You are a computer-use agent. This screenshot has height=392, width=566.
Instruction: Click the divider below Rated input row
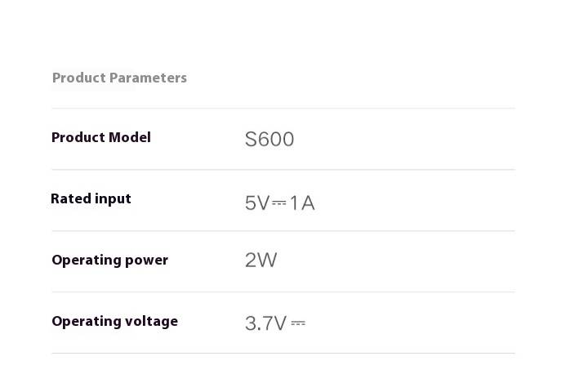pyautogui.click(x=283, y=230)
